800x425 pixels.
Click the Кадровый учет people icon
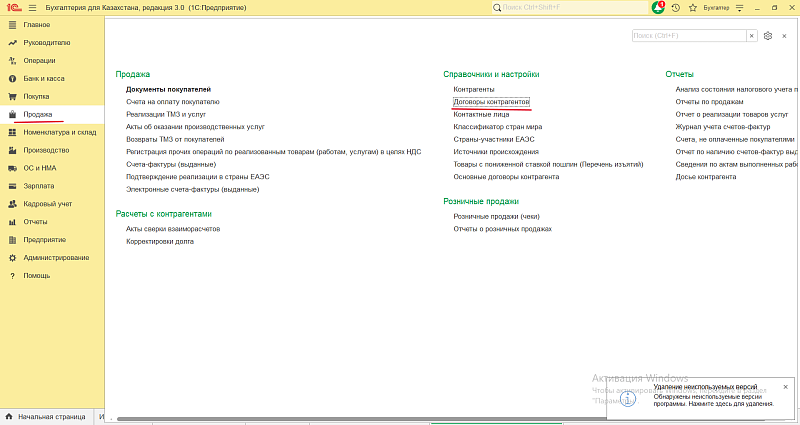pyautogui.click(x=13, y=204)
